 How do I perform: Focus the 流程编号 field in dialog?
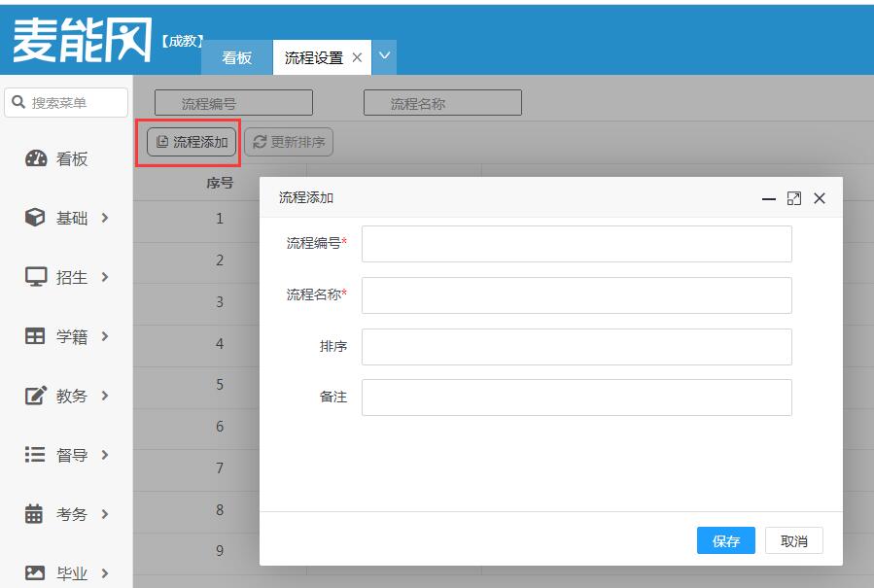coord(577,244)
